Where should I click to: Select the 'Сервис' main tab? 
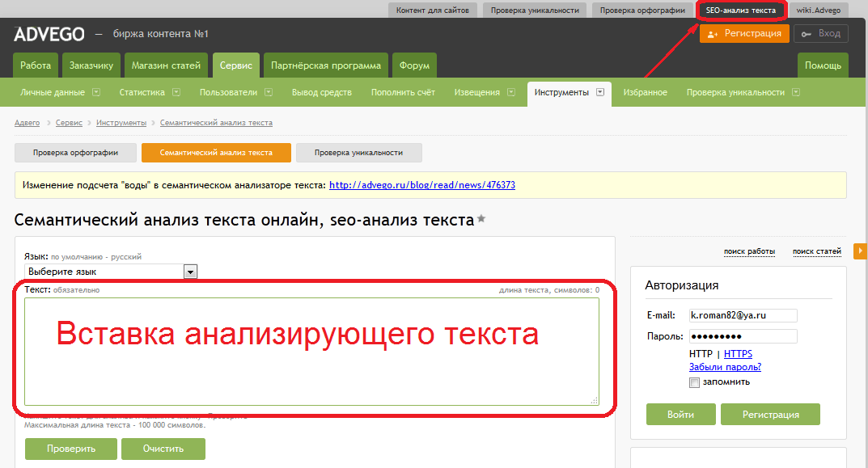[x=236, y=65]
